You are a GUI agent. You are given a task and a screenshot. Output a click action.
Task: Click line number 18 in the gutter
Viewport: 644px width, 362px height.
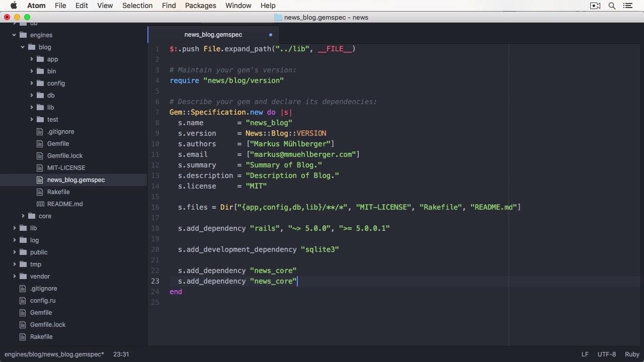[x=155, y=228]
